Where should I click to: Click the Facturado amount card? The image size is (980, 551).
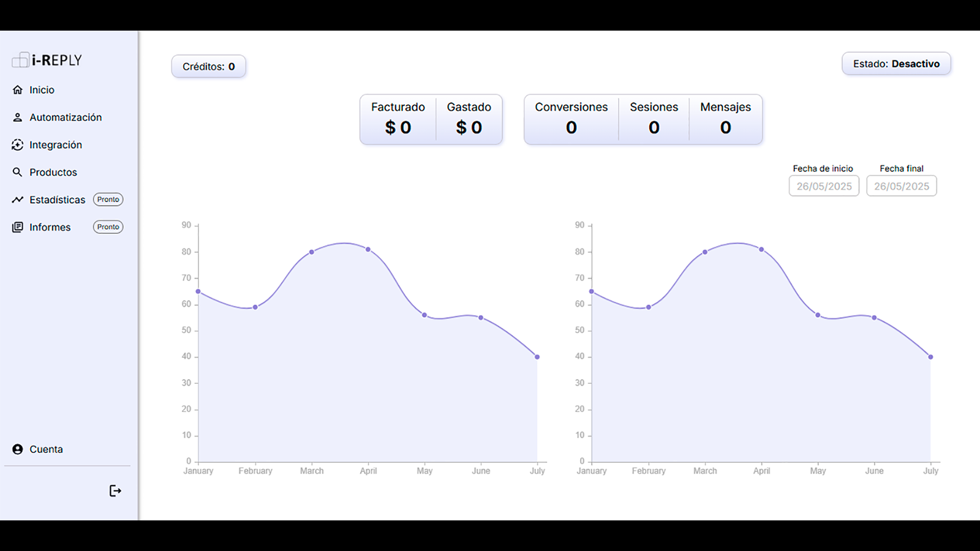pos(398,119)
